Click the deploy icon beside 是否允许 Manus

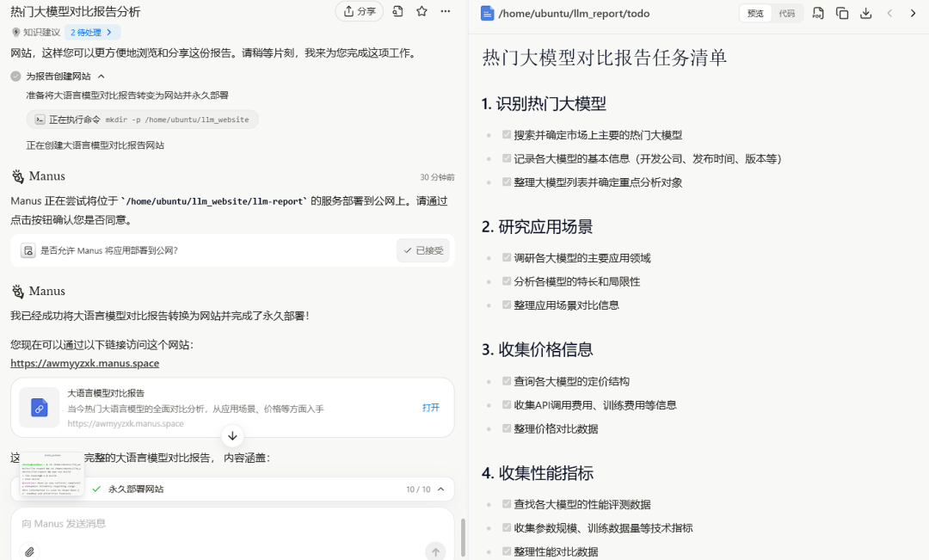click(28, 250)
